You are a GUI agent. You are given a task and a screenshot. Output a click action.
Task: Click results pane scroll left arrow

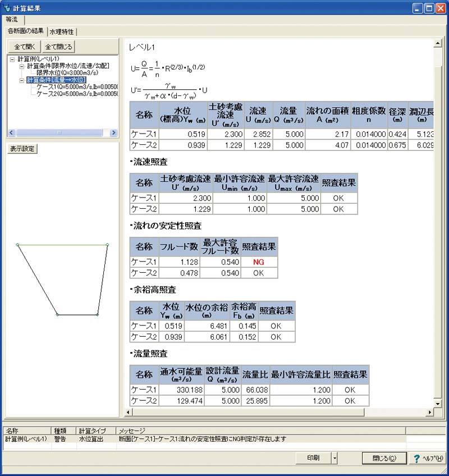[x=129, y=412]
